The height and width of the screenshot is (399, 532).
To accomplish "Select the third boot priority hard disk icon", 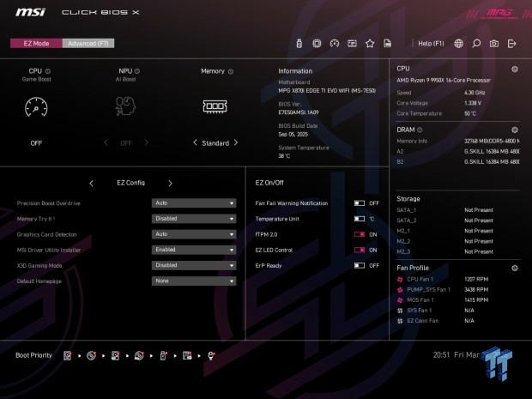I will click(115, 355).
